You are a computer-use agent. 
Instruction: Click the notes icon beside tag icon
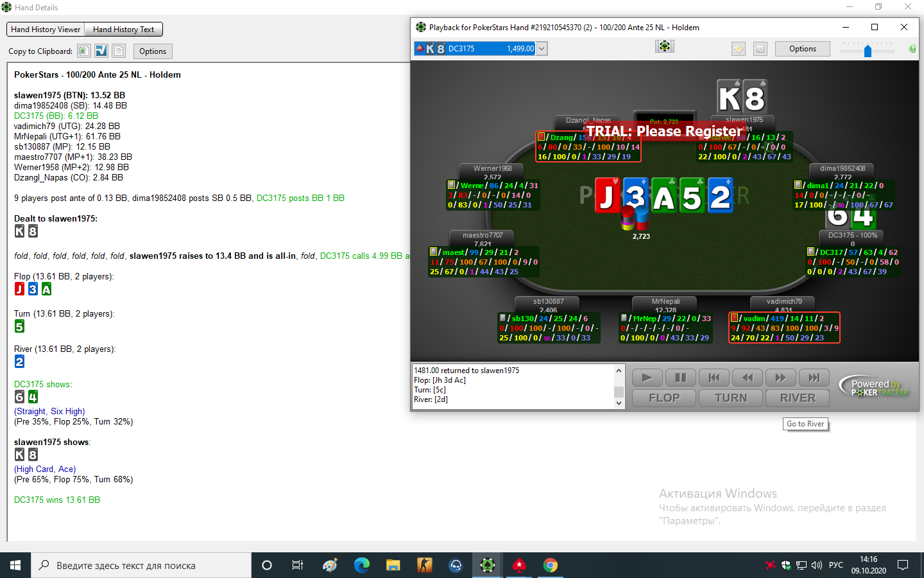[760, 49]
